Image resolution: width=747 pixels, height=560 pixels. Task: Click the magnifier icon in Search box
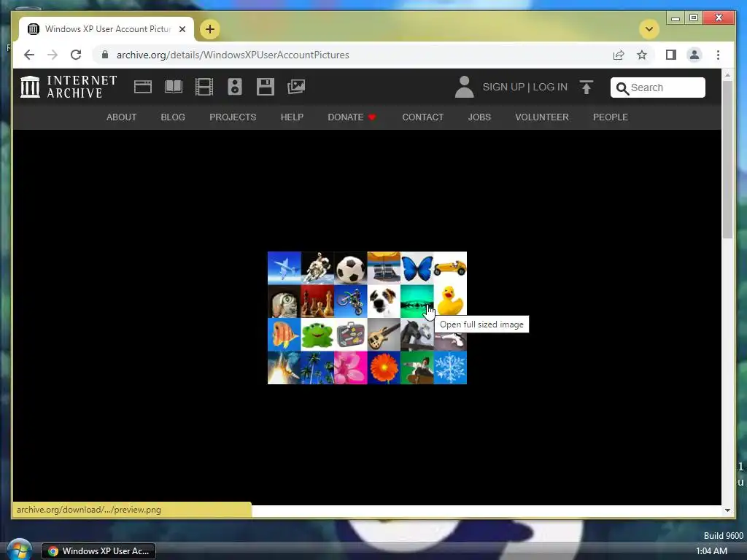[x=622, y=88]
